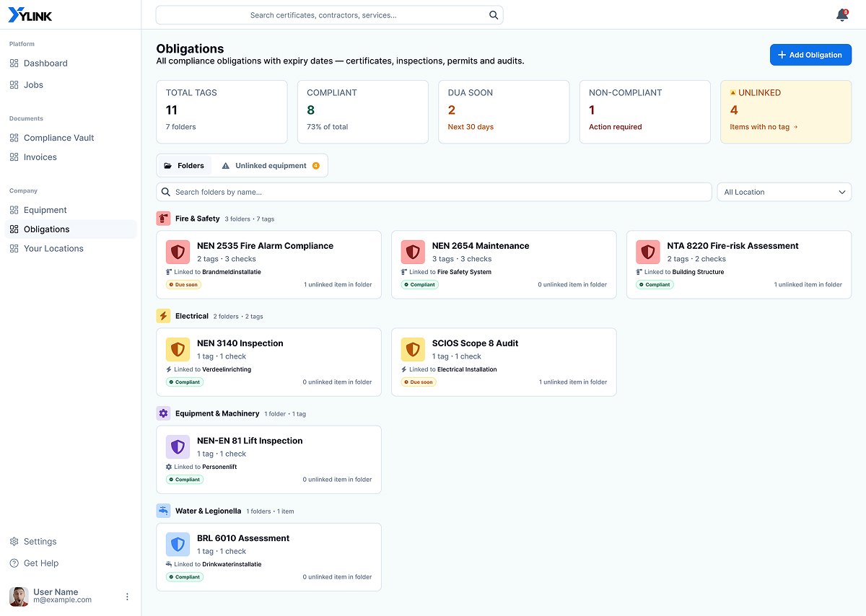
Task: Click the Water & Legionella faucet icon
Action: point(163,511)
